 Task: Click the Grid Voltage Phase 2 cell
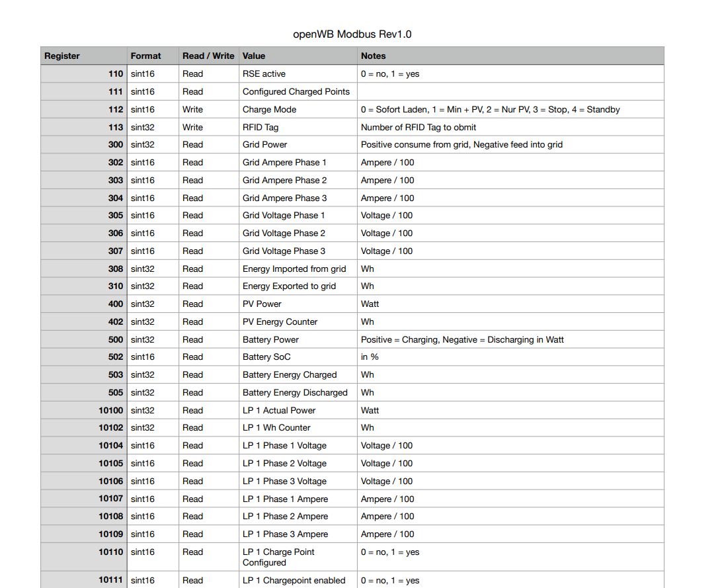pyautogui.click(x=298, y=233)
